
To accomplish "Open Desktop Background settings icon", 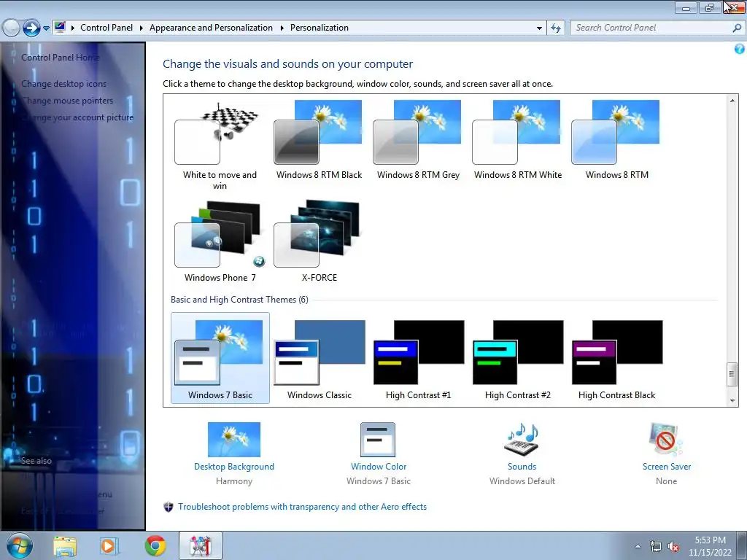I will [234, 440].
